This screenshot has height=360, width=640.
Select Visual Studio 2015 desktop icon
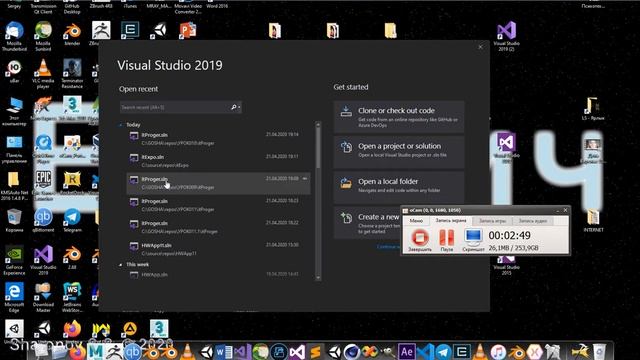coord(506,264)
